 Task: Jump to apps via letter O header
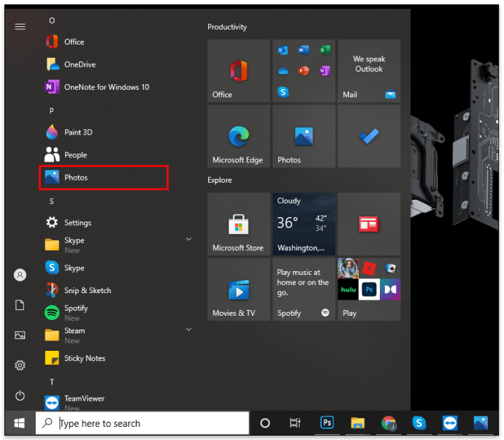coord(52,20)
